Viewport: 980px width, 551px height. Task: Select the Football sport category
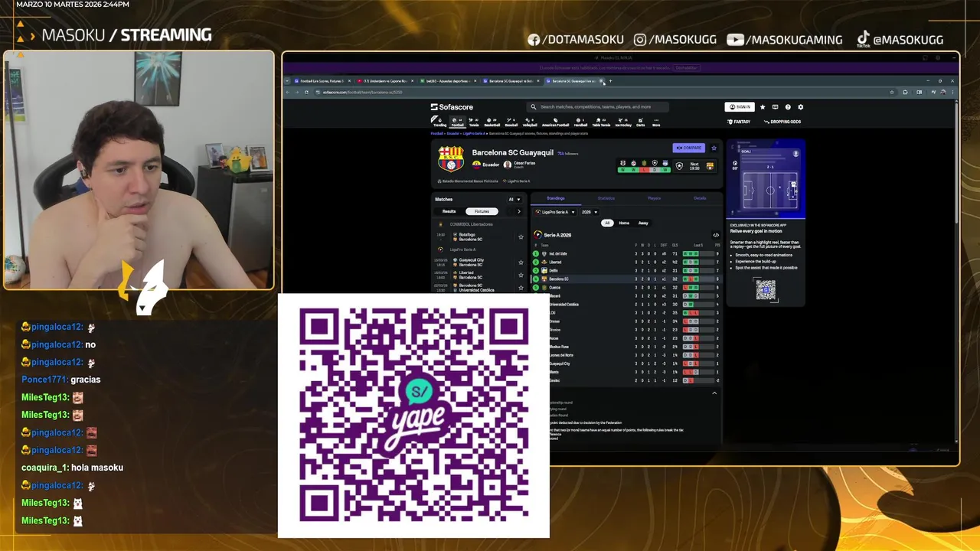pyautogui.click(x=457, y=122)
